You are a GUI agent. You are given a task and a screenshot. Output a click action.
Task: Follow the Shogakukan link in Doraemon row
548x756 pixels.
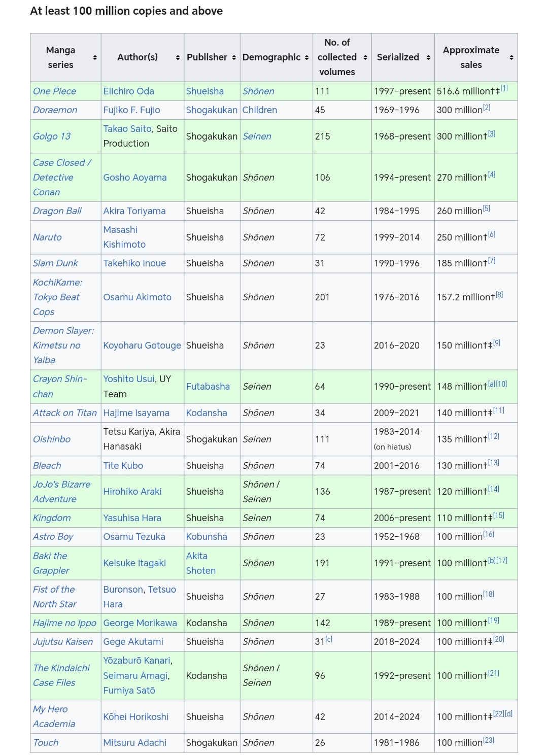coord(212,110)
